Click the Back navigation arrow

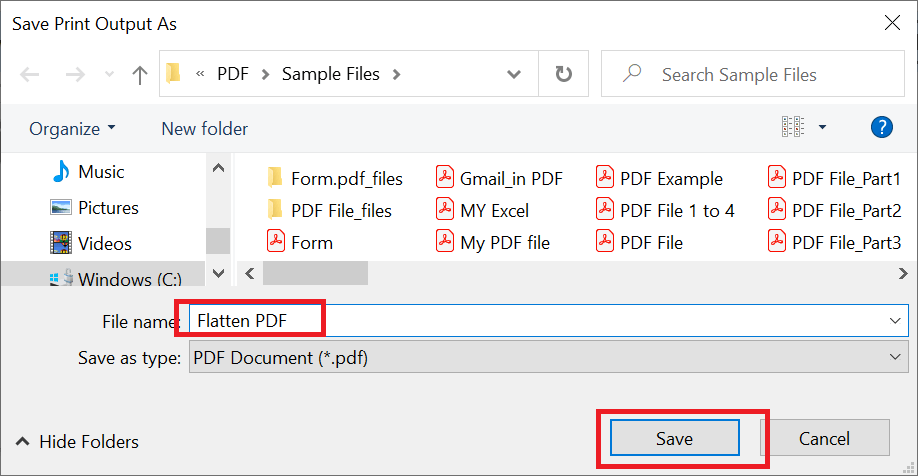(30, 75)
